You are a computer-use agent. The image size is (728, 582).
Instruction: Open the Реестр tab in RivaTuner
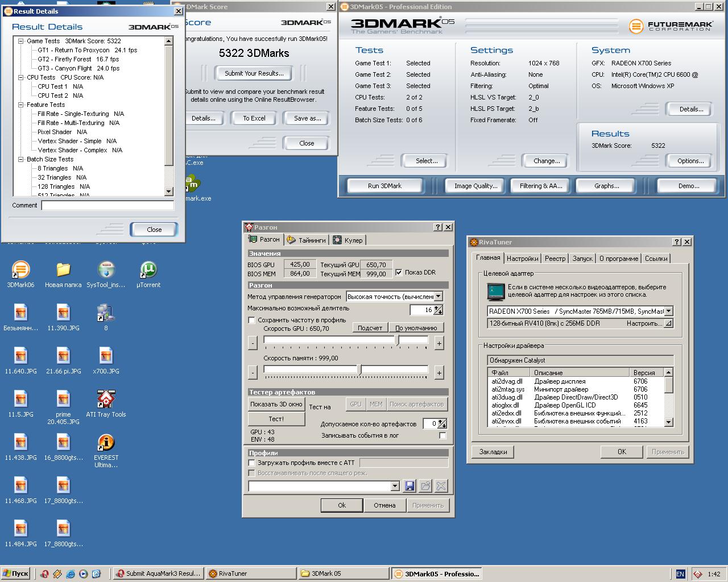pyautogui.click(x=555, y=259)
